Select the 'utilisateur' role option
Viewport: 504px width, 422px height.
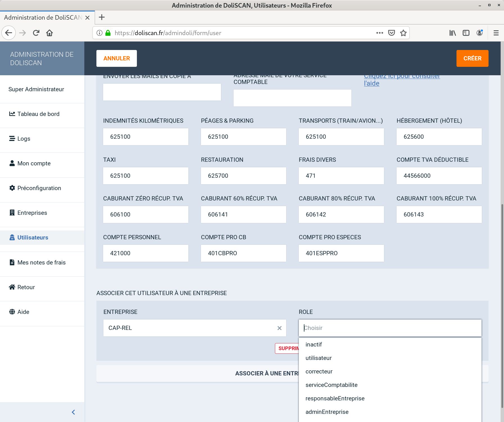point(318,358)
